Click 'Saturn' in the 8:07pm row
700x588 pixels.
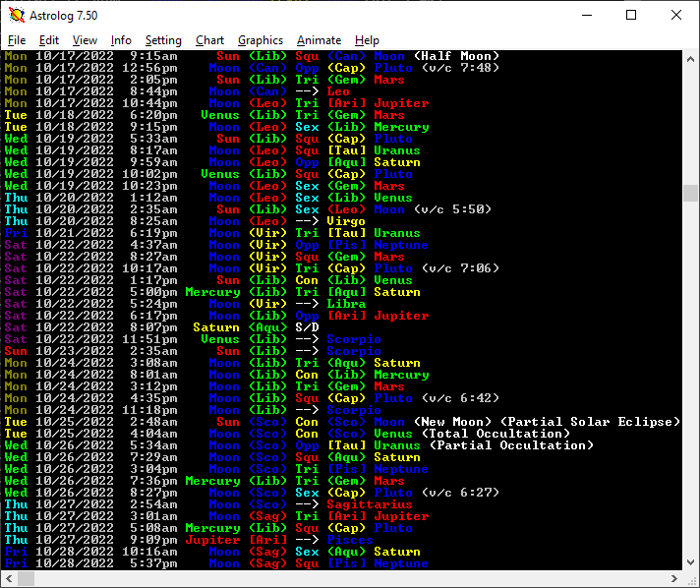coord(216,327)
